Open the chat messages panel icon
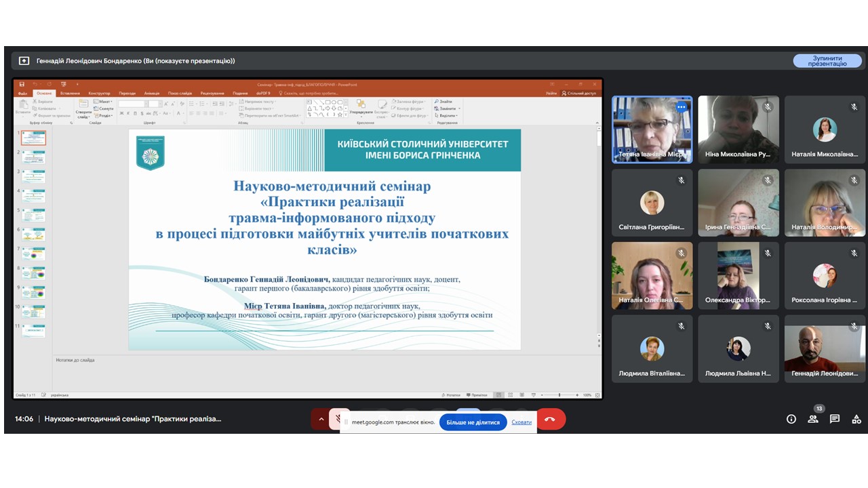This screenshot has width=868, height=488. coord(835,419)
